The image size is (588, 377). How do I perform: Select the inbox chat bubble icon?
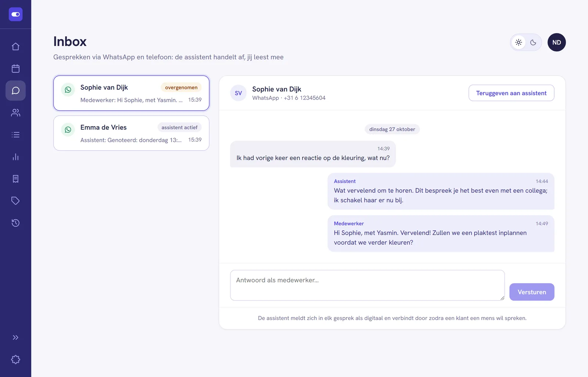(15, 90)
